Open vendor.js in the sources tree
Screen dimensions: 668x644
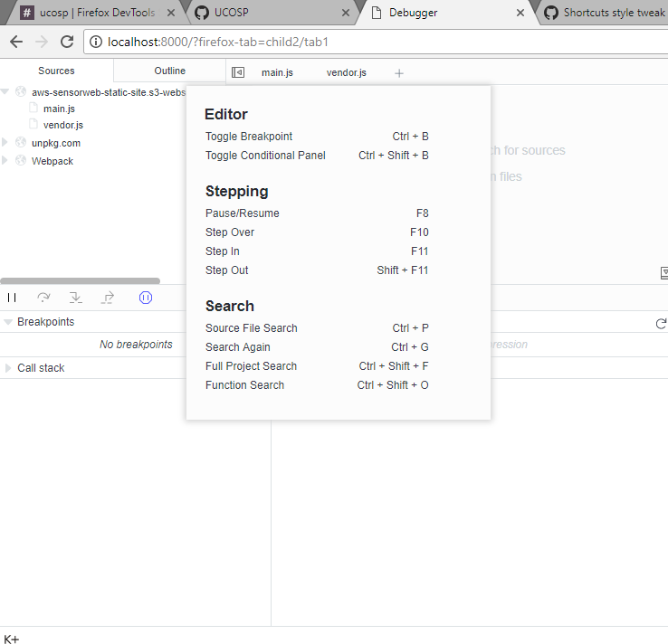(63, 125)
